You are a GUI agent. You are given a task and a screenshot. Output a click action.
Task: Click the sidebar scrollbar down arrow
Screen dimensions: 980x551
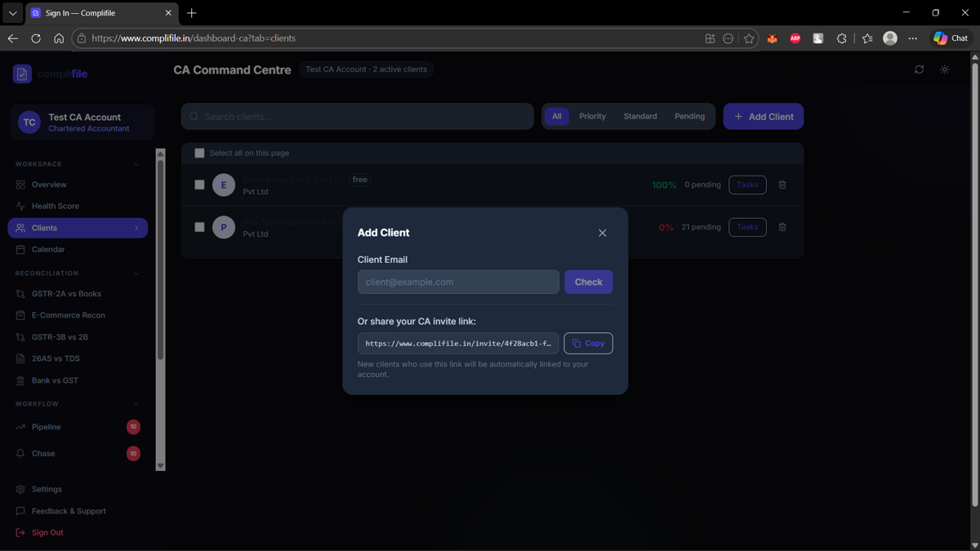tap(160, 466)
